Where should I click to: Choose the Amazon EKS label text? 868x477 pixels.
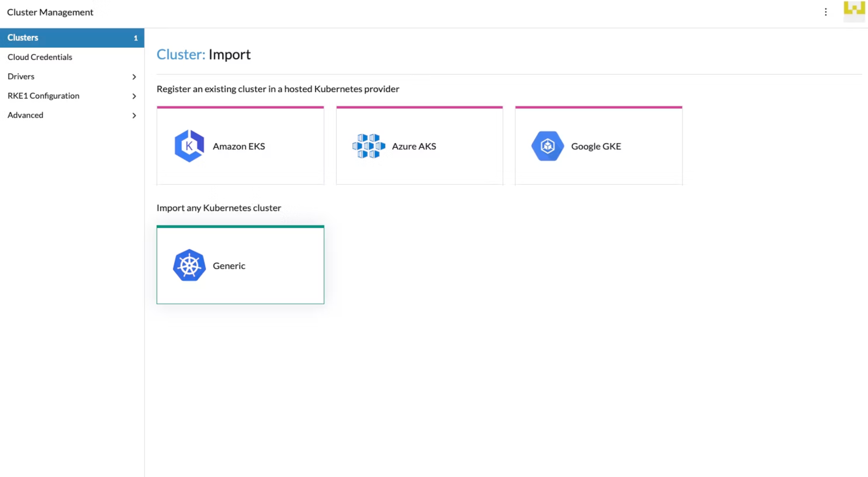tap(239, 146)
